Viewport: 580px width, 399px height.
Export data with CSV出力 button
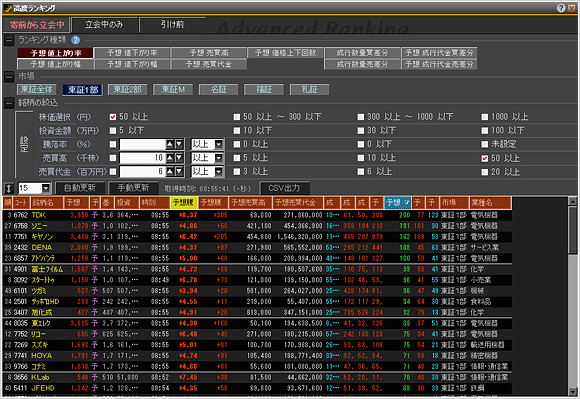[x=284, y=188]
